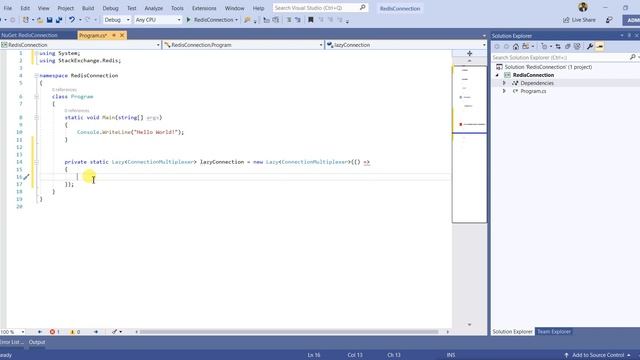Click the previous issue navigation arrow
The height and width of the screenshot is (360, 640).
tap(40, 332)
